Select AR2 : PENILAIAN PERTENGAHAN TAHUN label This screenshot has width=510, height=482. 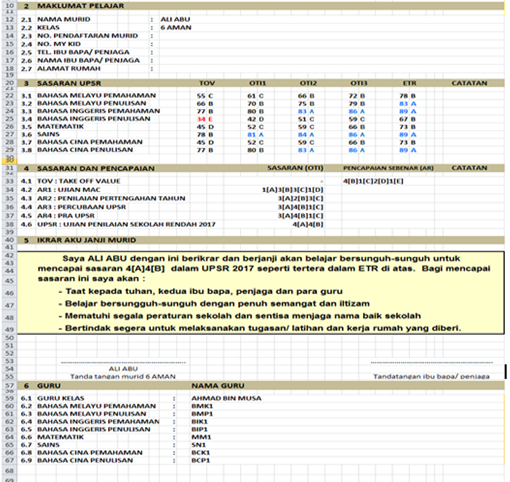(x=111, y=199)
